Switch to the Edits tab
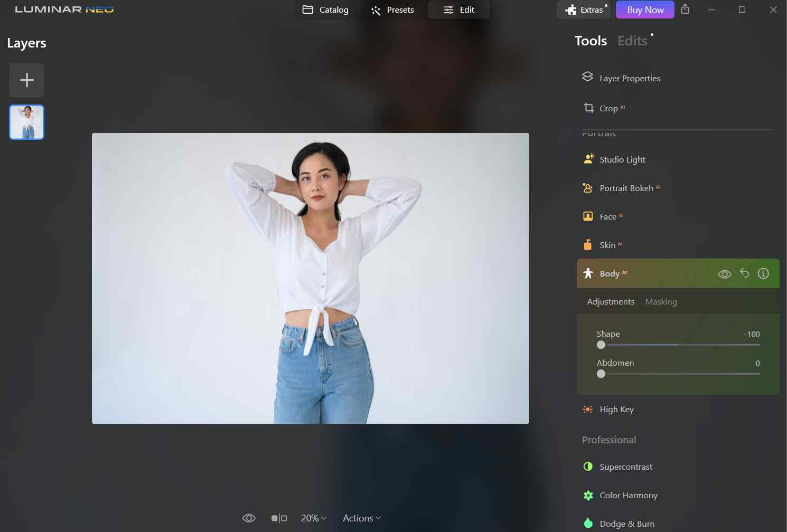This screenshot has height=532, width=787. tap(632, 41)
